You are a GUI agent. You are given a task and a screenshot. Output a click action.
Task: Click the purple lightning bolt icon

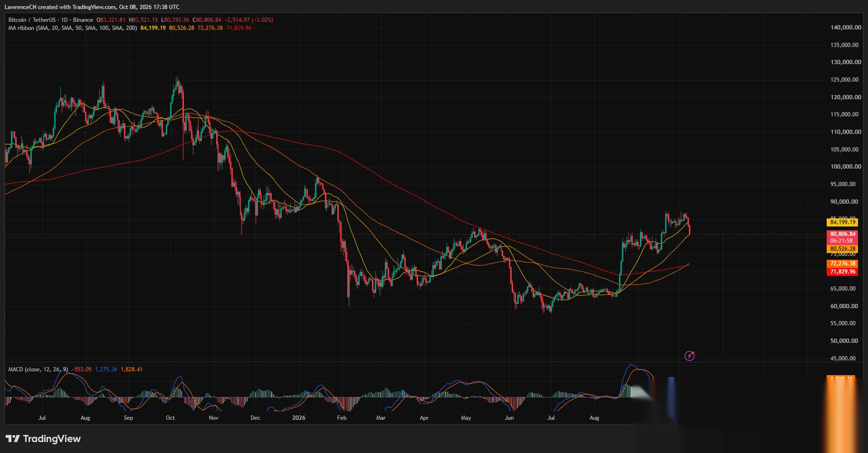coord(689,356)
